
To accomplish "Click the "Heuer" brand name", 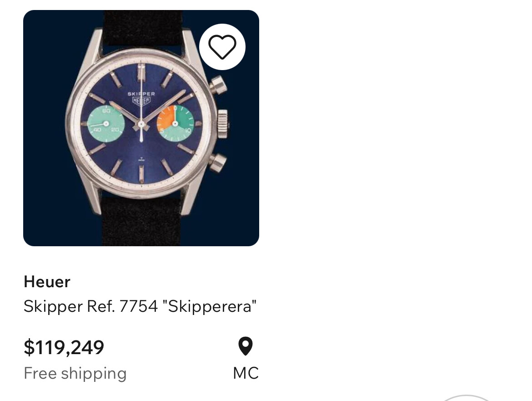I will tap(47, 282).
